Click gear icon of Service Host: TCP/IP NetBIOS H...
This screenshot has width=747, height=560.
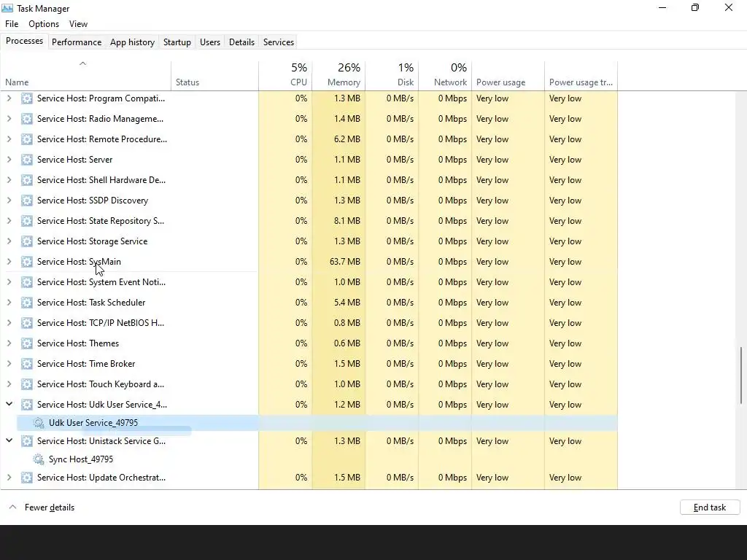[x=27, y=323]
